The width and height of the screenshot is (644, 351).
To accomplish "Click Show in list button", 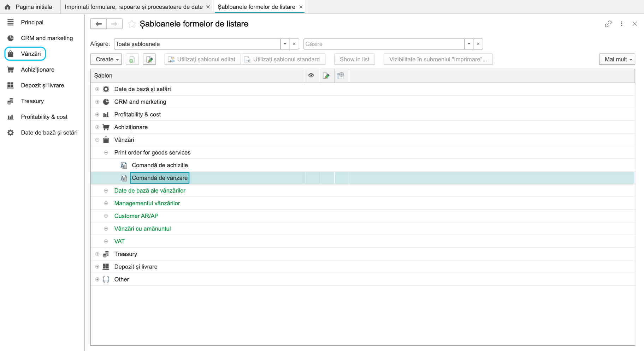I will click(354, 59).
